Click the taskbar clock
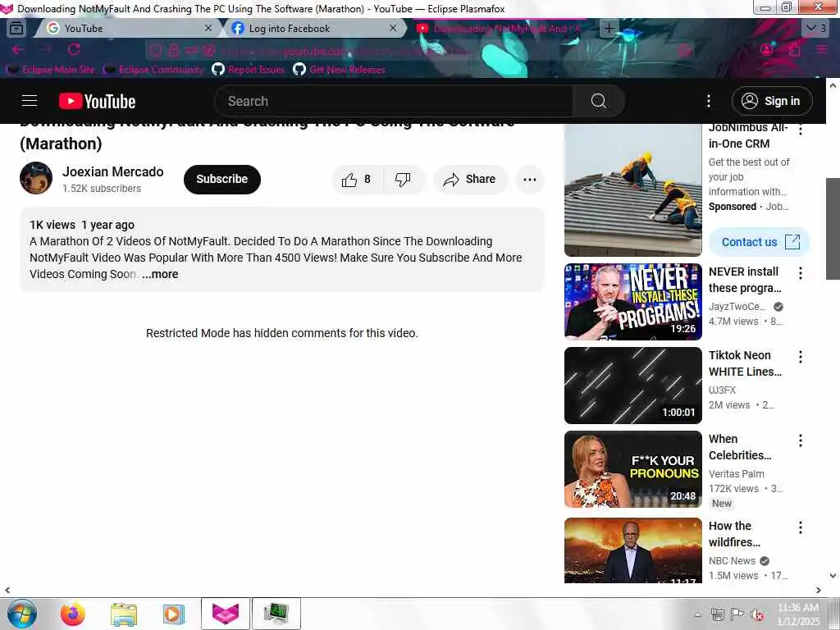Image resolution: width=840 pixels, height=630 pixels. (798, 614)
